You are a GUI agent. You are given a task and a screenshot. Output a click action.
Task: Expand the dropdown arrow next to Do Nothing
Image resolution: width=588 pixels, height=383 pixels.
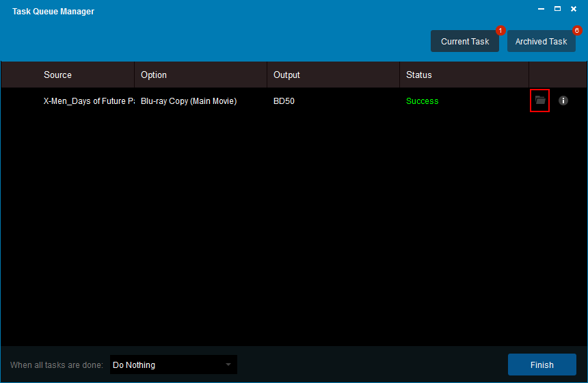click(x=228, y=365)
